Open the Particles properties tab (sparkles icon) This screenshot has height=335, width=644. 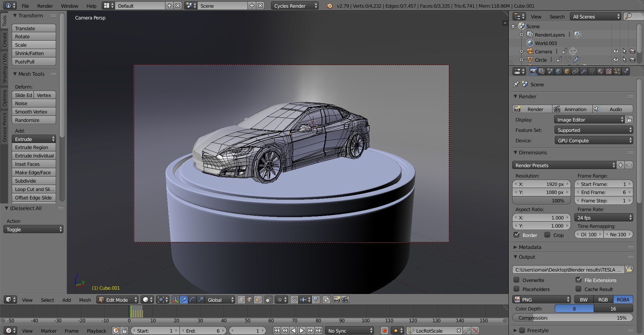[617, 71]
